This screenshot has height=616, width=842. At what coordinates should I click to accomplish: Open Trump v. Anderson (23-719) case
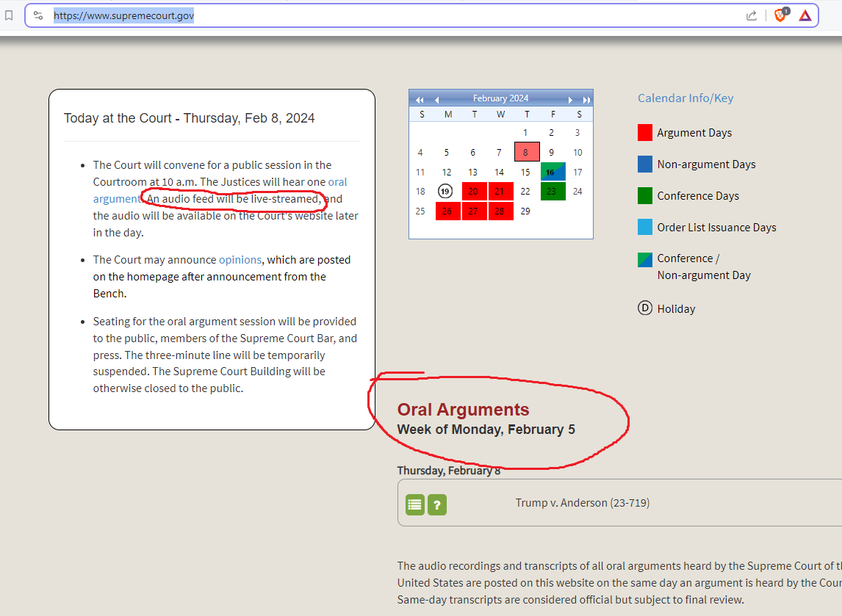point(583,503)
